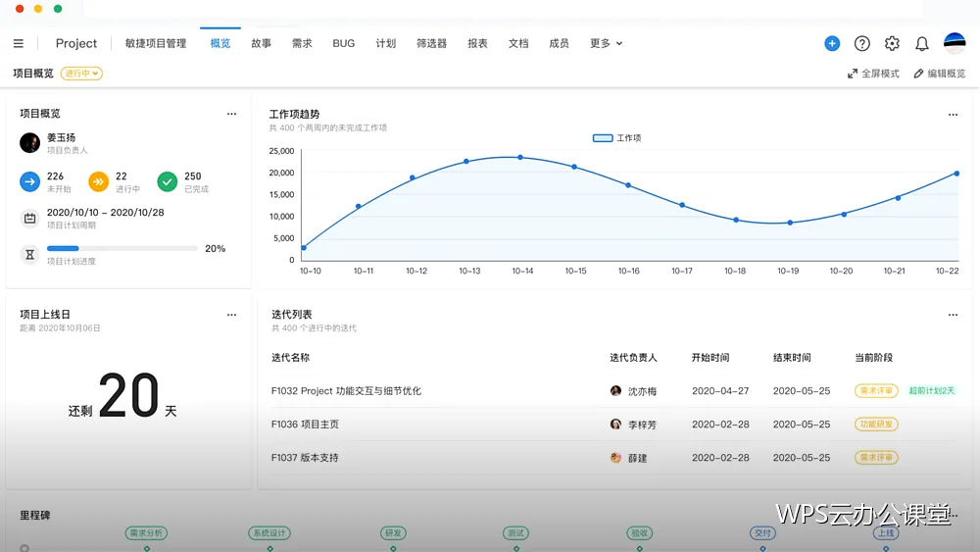Viewport: 980px width, 552px height.
Task: Switch to the 文档 tab
Action: point(518,43)
